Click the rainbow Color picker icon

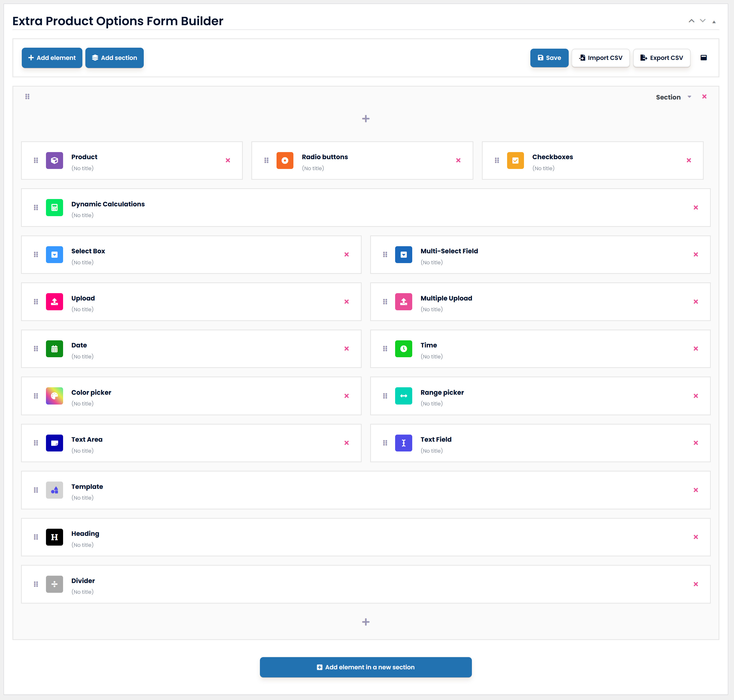tap(55, 396)
